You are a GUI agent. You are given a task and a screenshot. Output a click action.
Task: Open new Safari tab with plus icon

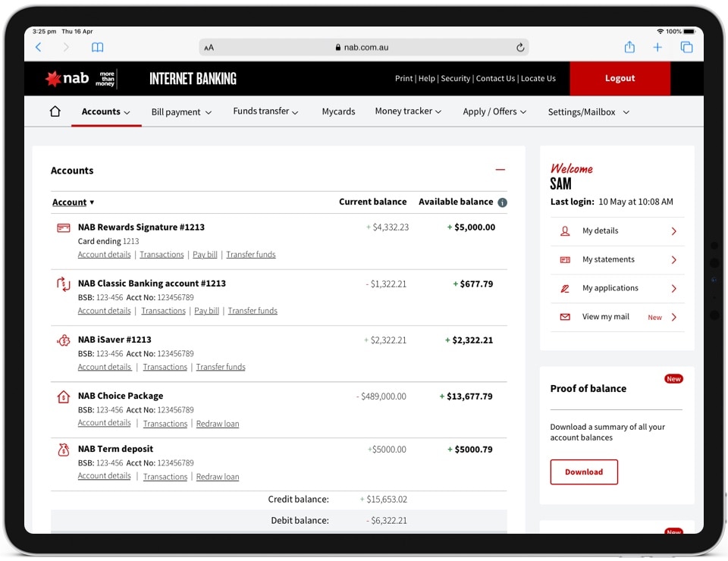tap(657, 47)
